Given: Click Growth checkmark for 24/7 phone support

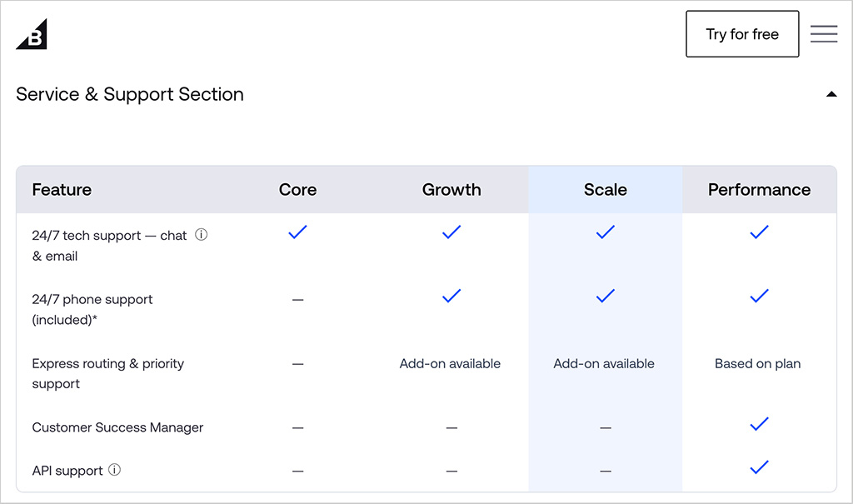Looking at the screenshot, I should pos(451,296).
